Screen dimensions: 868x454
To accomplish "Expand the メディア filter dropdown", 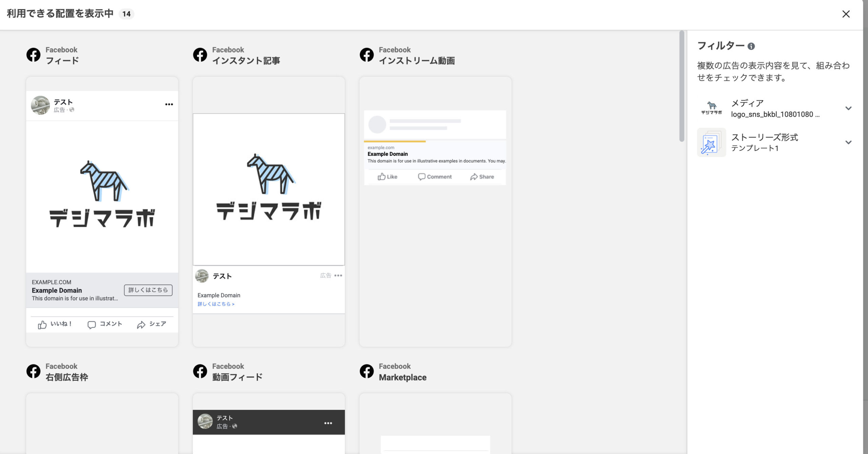I will pyautogui.click(x=848, y=108).
